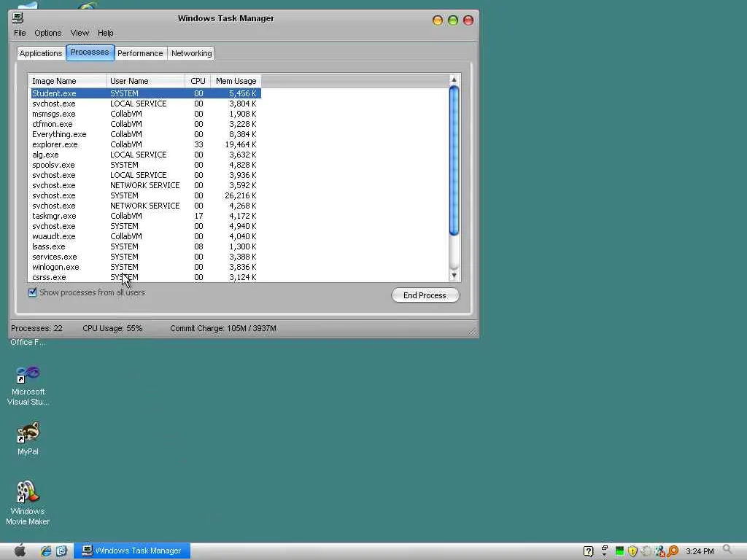
Task: Click the Commit Charge status text
Action: coord(223,329)
